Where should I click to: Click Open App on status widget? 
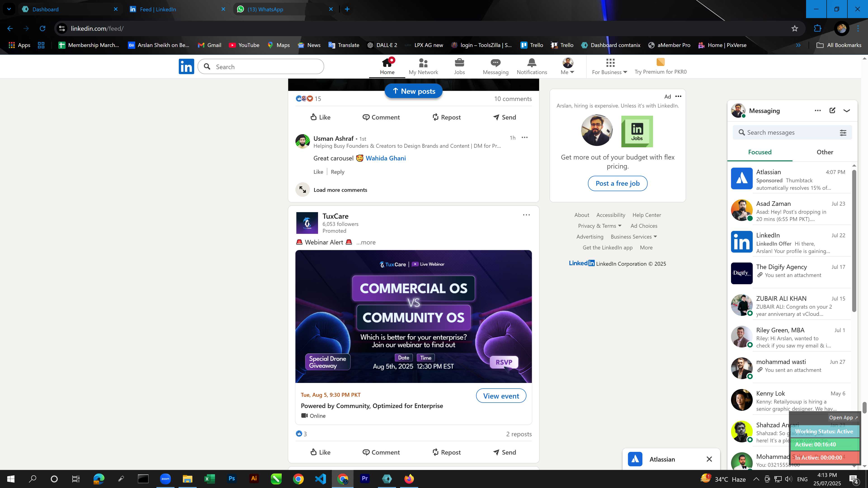point(843,417)
